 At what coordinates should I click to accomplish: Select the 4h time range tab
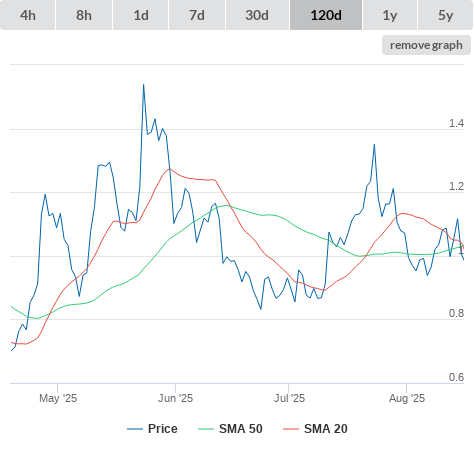(28, 15)
